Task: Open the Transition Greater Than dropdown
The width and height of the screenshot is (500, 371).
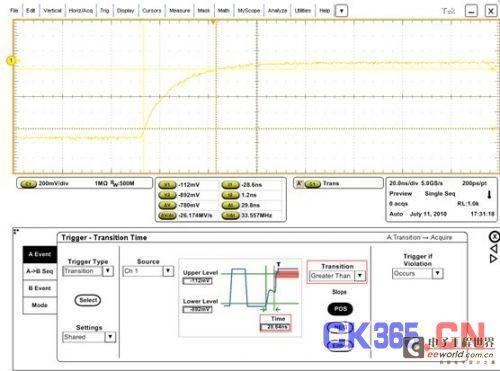Action: pyautogui.click(x=337, y=276)
